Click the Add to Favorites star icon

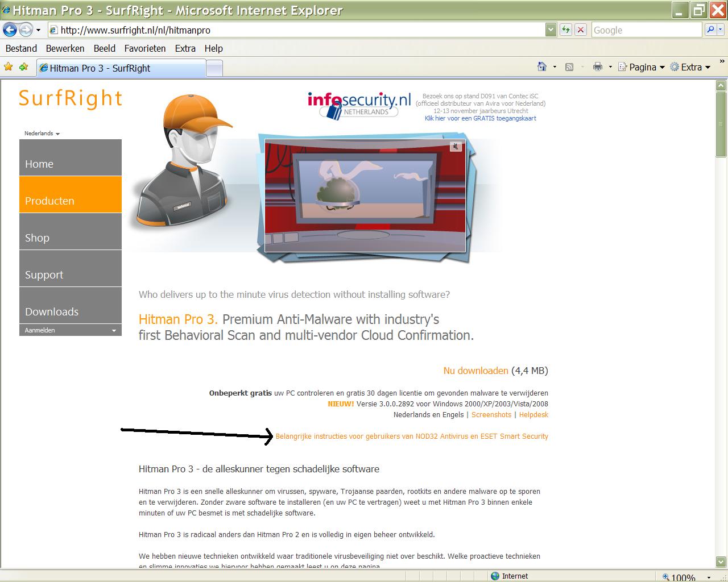(23, 67)
